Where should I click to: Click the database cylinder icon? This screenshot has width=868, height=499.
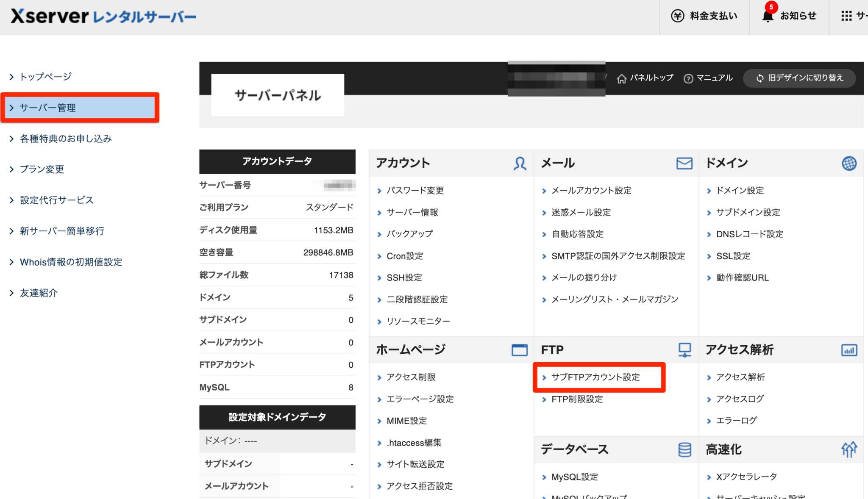[x=684, y=449]
